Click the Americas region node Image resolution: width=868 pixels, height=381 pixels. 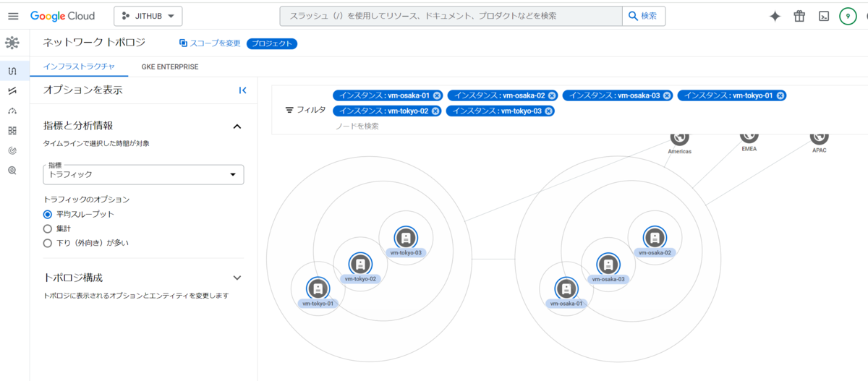[x=678, y=137]
